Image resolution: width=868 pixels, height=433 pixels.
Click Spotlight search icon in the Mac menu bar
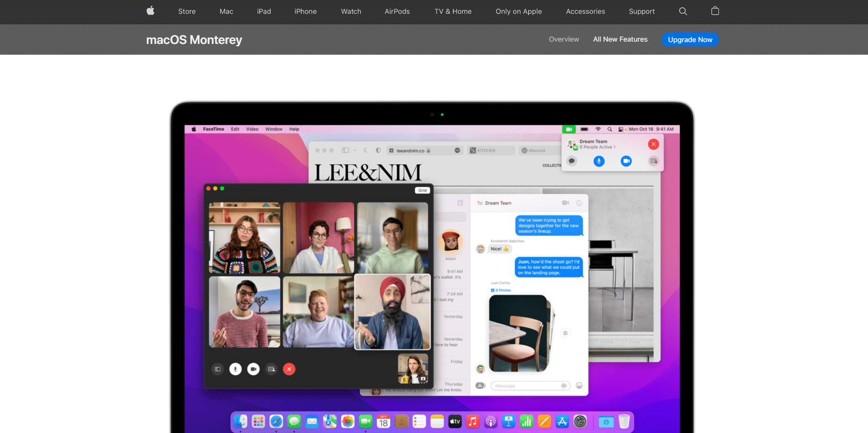[x=610, y=129]
